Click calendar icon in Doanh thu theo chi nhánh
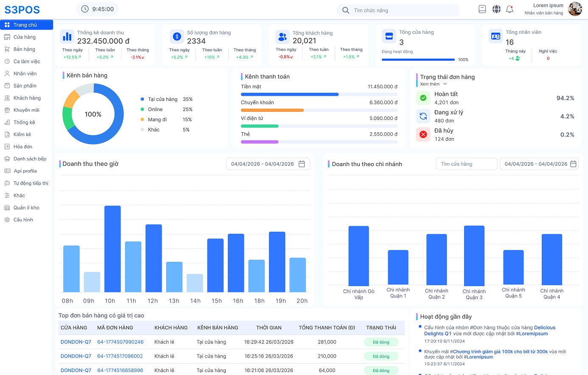This screenshot has width=588, height=375. [x=573, y=164]
